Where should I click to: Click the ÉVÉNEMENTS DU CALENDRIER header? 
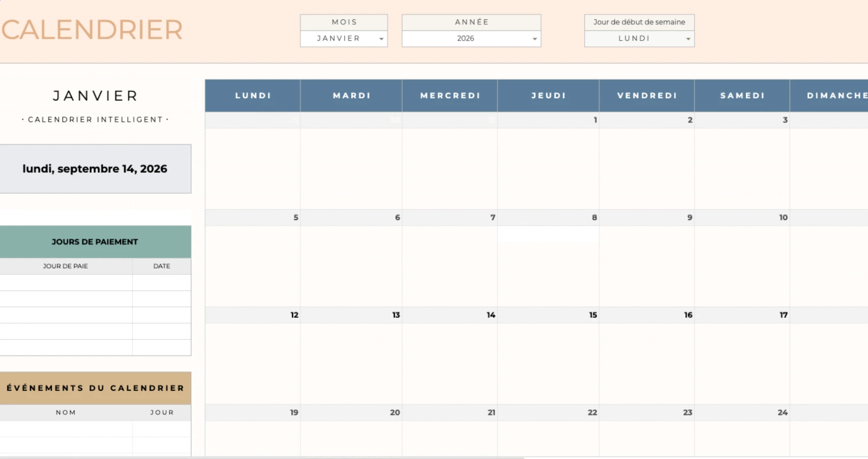point(95,388)
